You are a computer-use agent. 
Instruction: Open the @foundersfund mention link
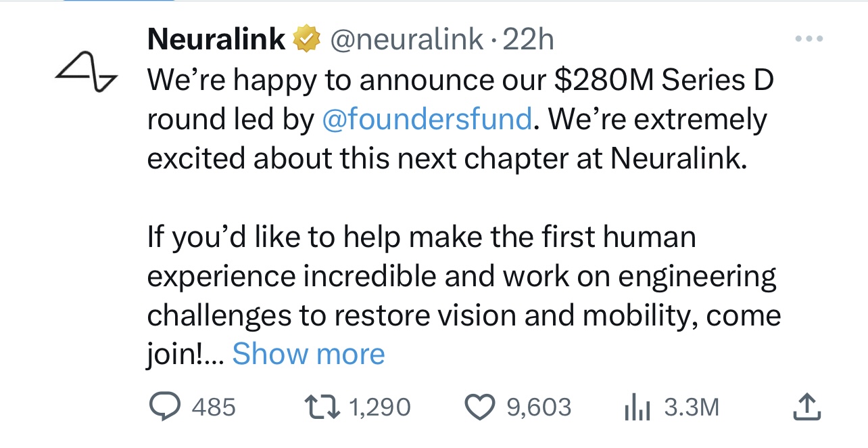427,120
